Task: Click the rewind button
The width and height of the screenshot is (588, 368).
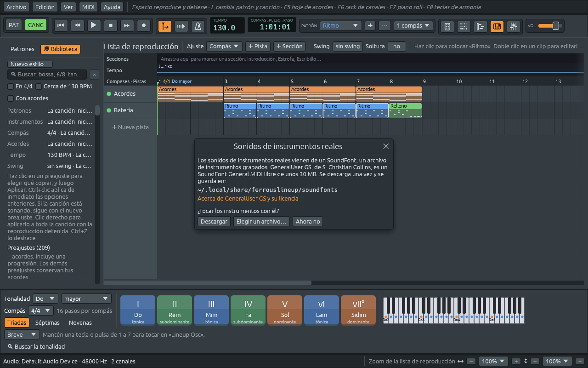Action: [77, 26]
